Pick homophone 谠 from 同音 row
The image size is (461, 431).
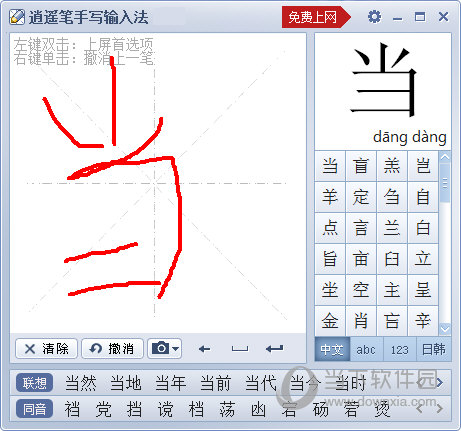click(x=165, y=409)
